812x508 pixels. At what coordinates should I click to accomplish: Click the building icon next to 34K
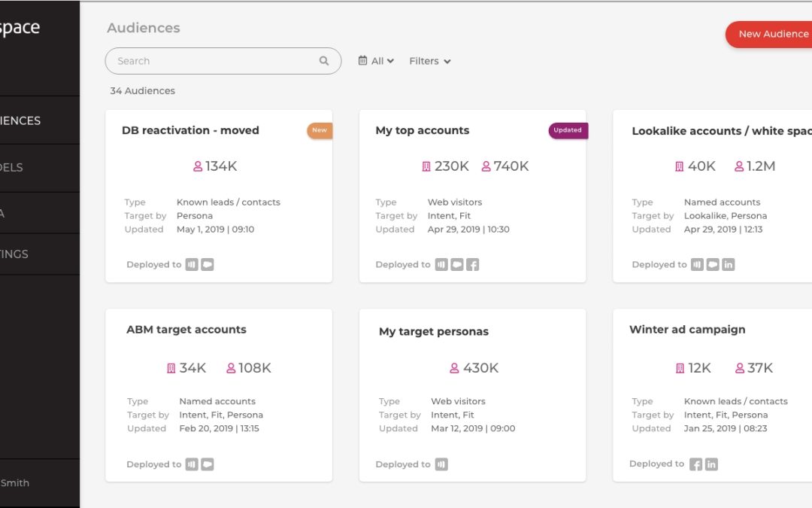(171, 368)
